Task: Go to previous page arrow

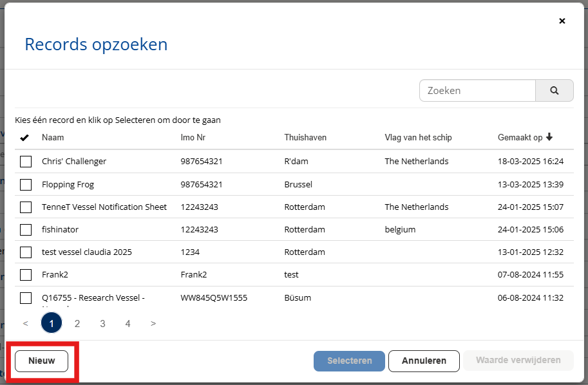Action: 26,323
